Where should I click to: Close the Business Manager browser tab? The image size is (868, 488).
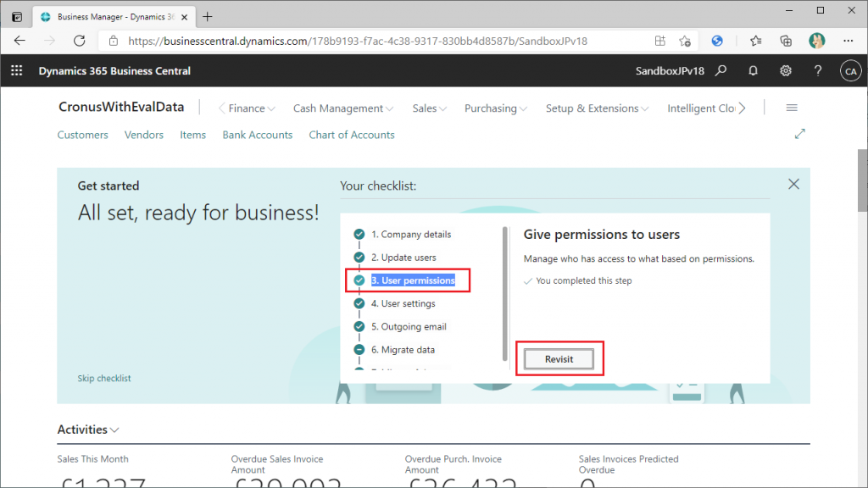(x=184, y=17)
